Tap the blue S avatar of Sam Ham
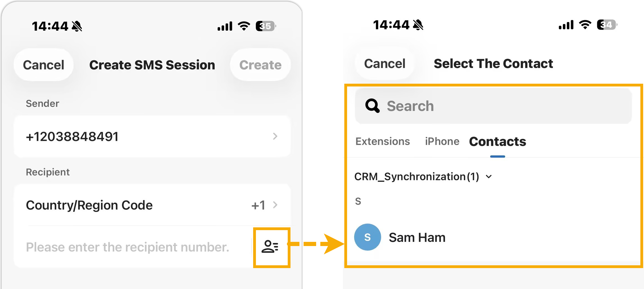 coord(367,237)
